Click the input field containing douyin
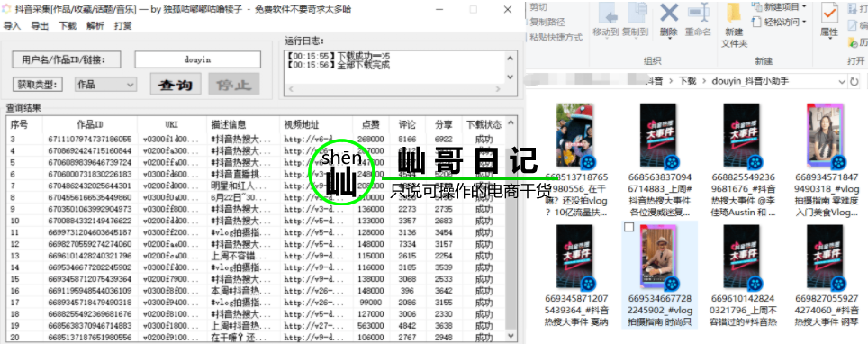868x344 pixels. (x=197, y=59)
